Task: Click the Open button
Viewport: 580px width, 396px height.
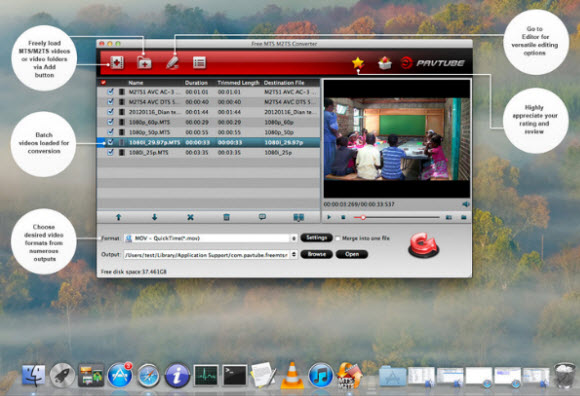Action: click(352, 254)
